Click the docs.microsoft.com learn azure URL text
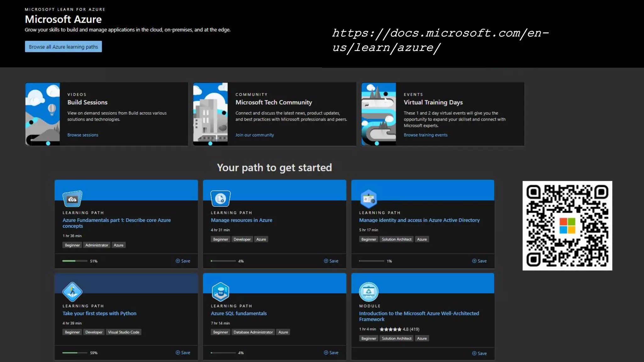Viewport: 644px width, 362px height. [x=440, y=40]
